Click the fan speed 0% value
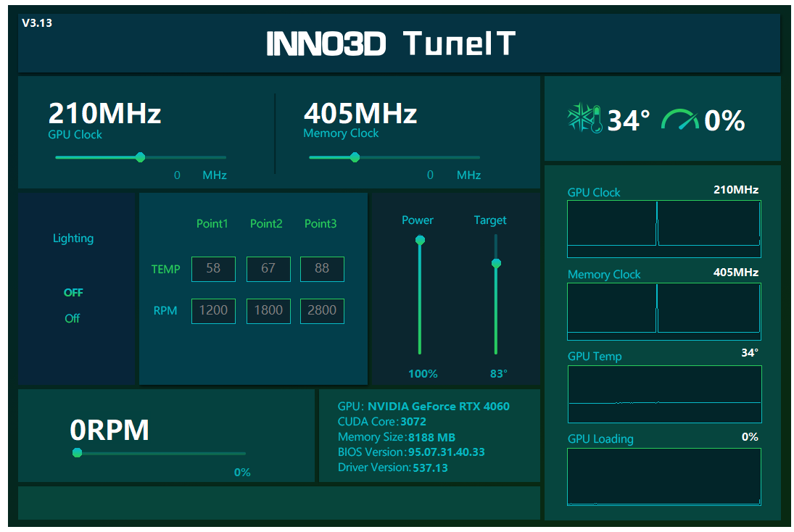Image resolution: width=794 pixels, height=532 pixels. pyautogui.click(x=242, y=473)
